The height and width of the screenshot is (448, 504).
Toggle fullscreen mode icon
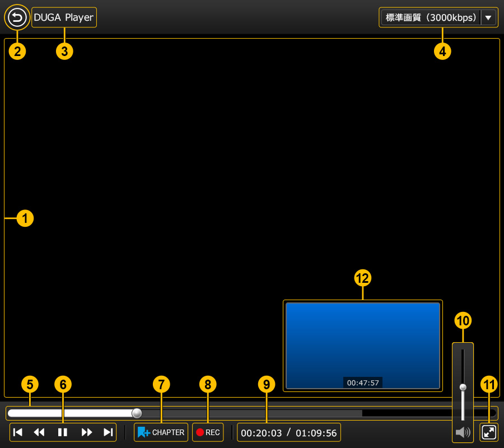(x=489, y=432)
